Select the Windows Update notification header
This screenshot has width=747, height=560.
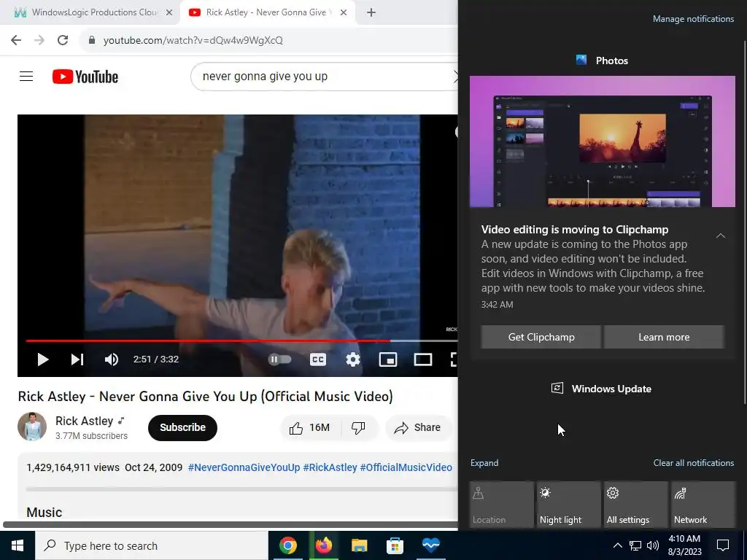tap(601, 389)
